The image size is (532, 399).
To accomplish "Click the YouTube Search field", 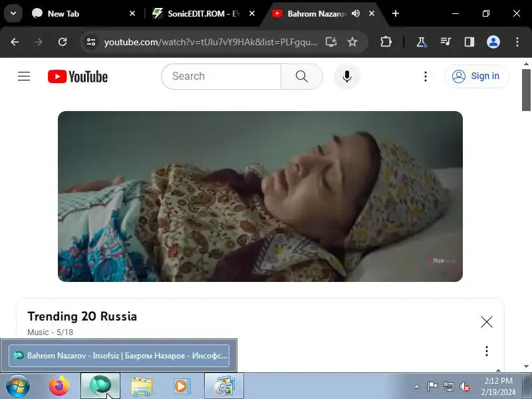I will point(221,76).
